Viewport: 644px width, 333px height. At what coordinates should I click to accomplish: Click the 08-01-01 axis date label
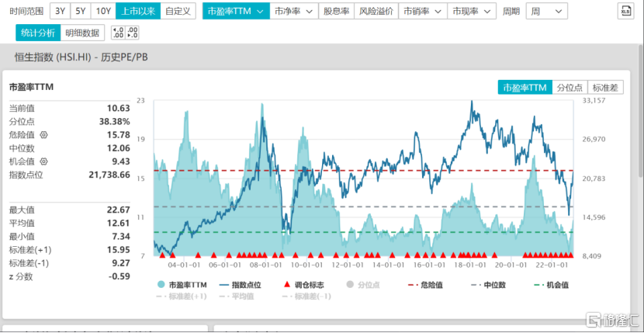tap(267, 265)
